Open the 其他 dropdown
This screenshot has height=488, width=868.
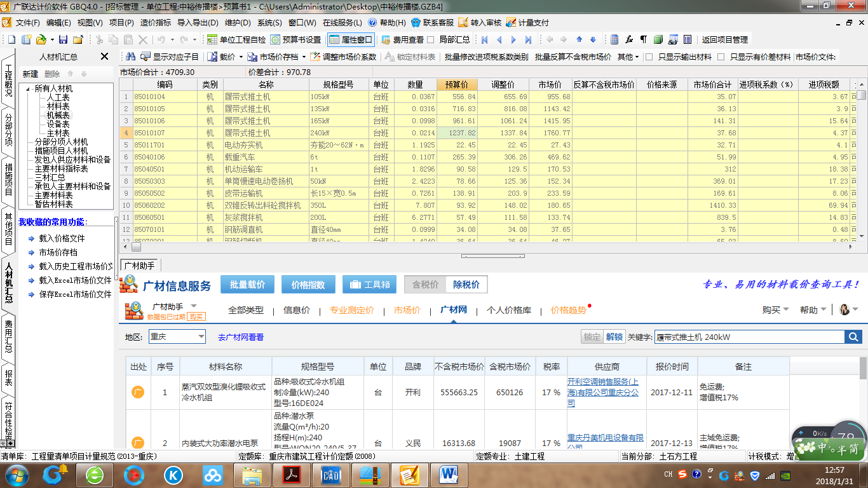(628, 57)
